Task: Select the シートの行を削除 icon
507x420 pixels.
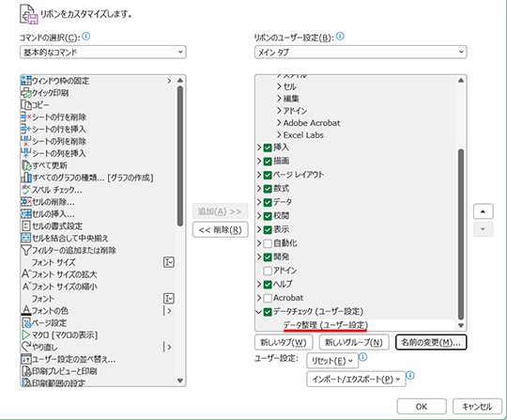Action: 26,117
